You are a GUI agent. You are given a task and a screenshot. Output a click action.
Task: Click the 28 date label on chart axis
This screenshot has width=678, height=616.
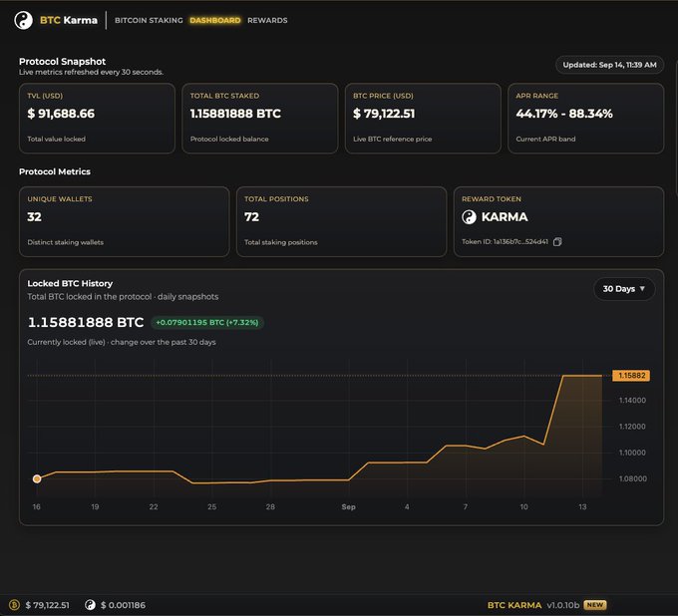pyautogui.click(x=270, y=506)
